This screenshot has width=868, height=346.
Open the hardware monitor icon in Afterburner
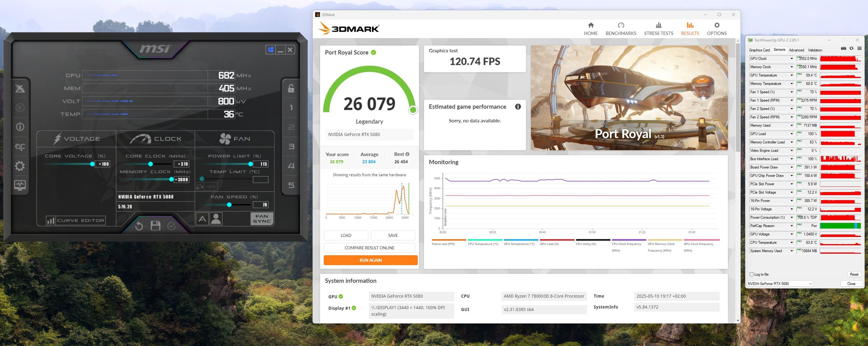(20, 185)
